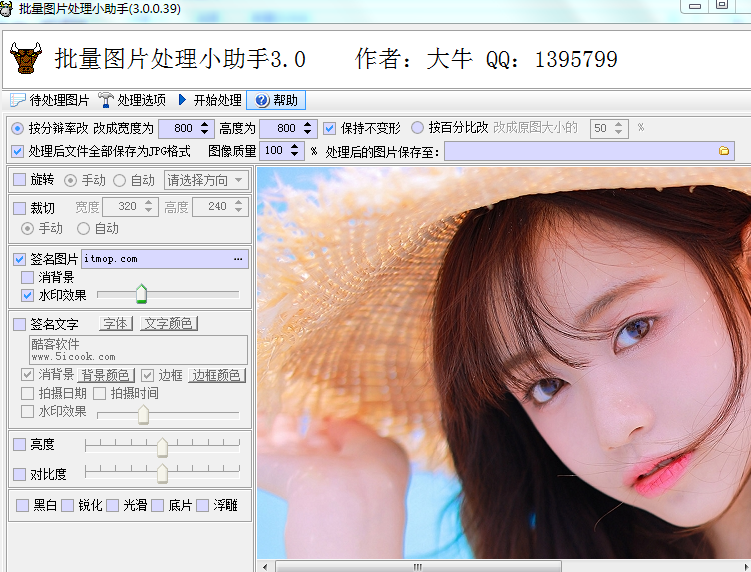Click the 边框颜色 button

217,375
